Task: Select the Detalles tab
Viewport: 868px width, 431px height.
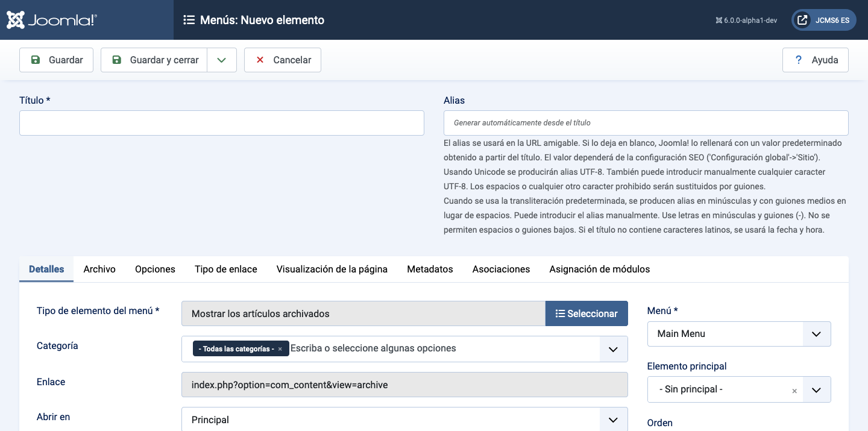Action: pos(46,269)
